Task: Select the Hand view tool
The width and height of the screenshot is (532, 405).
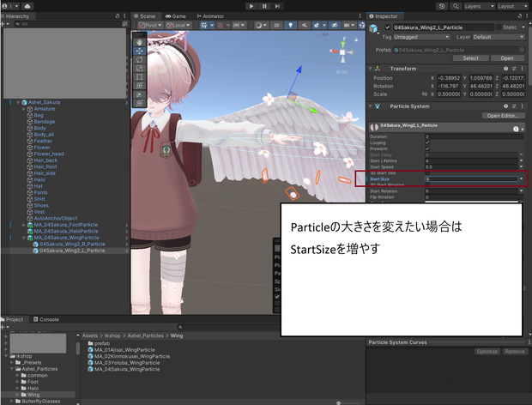Action: (x=140, y=42)
